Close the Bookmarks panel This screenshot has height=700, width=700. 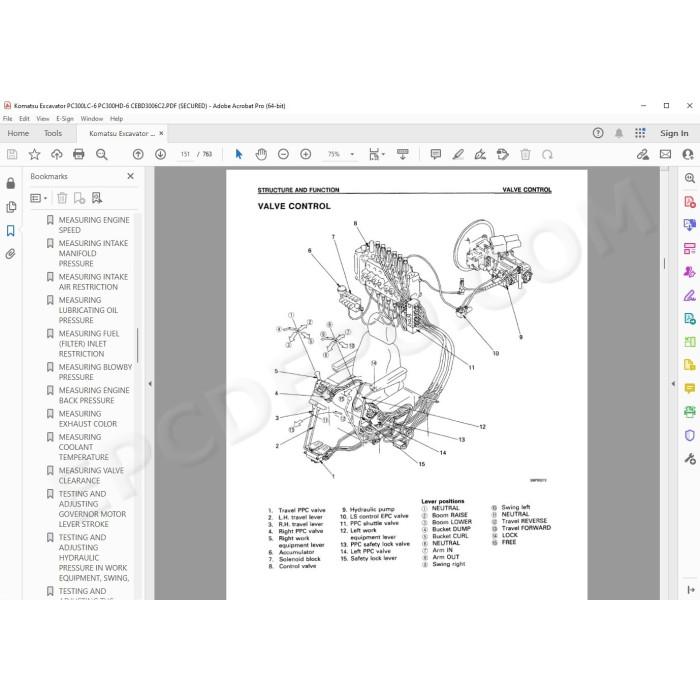(x=130, y=176)
